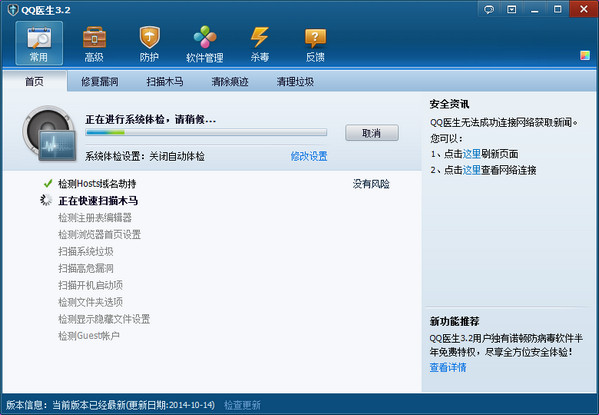Screen dimensions: 599x415
Task: Switch to the 扫描木马 tab
Action: (165, 81)
